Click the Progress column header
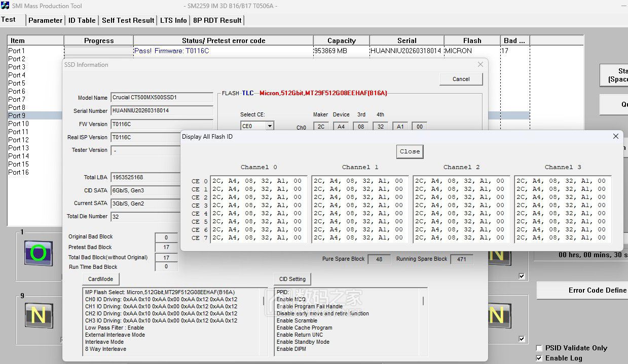The height and width of the screenshot is (364, 628). (99, 41)
